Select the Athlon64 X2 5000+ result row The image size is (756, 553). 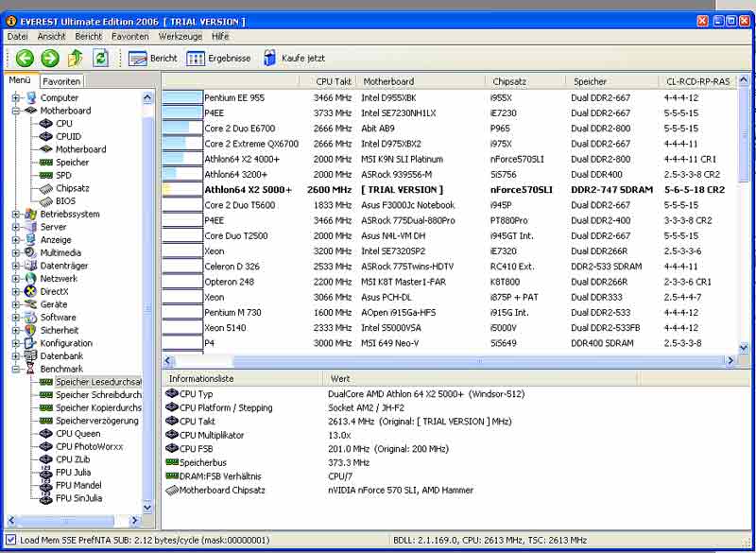point(450,190)
